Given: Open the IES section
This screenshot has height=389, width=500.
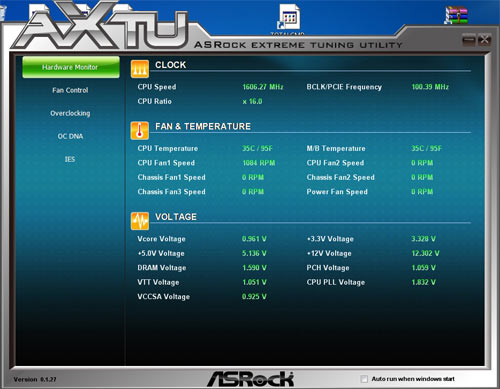Looking at the screenshot, I should pos(70,159).
